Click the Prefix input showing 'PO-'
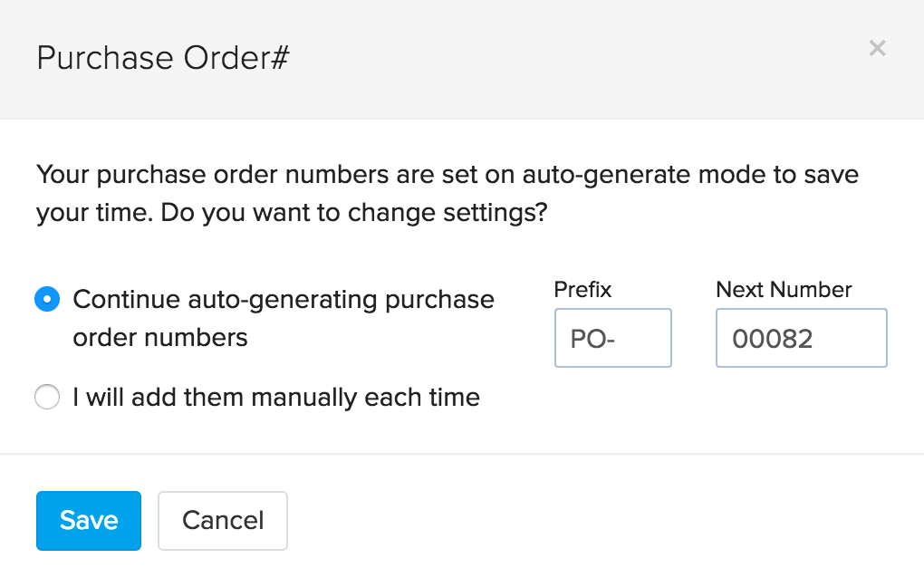 [612, 337]
